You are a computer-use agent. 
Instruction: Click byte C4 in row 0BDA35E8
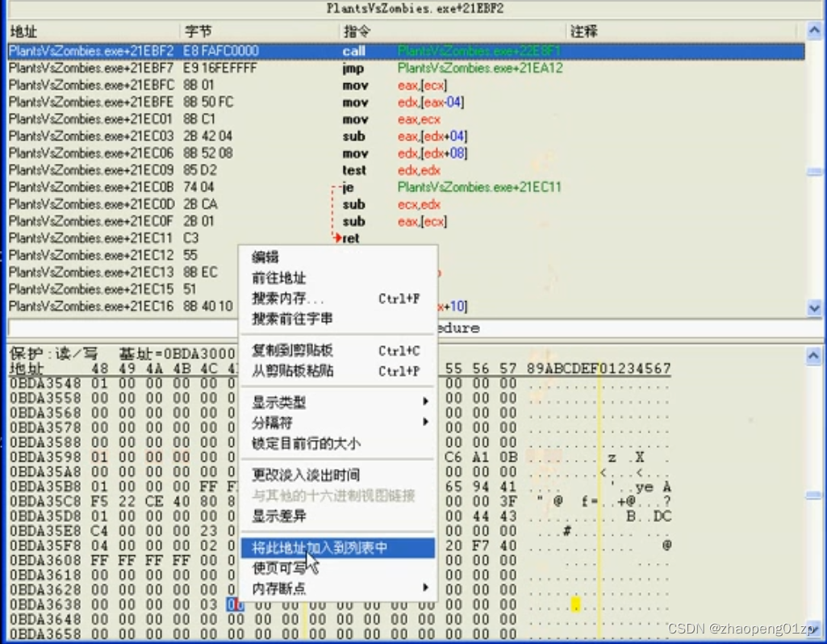(x=99, y=530)
